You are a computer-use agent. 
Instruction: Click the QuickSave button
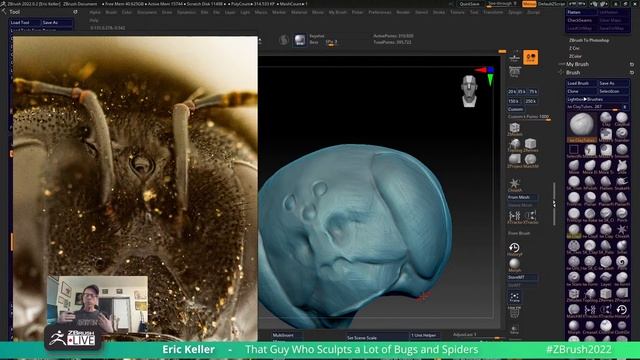tap(469, 4)
